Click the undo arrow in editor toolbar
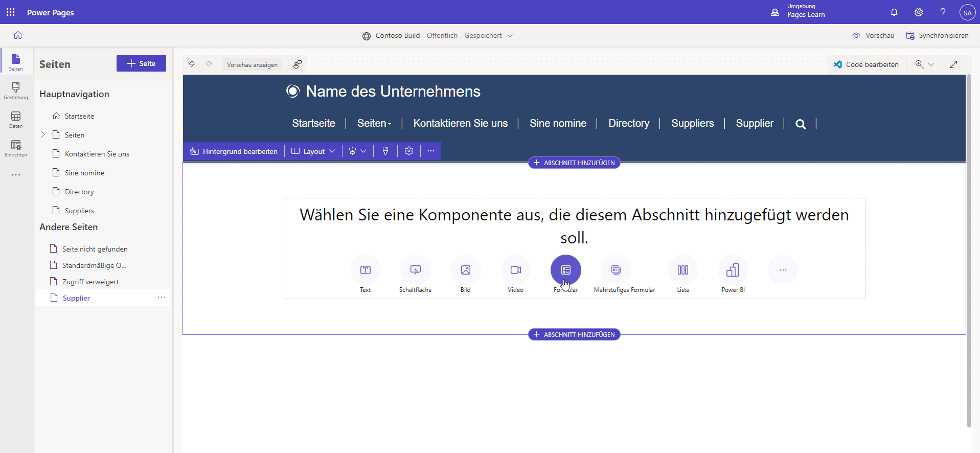 click(x=191, y=64)
